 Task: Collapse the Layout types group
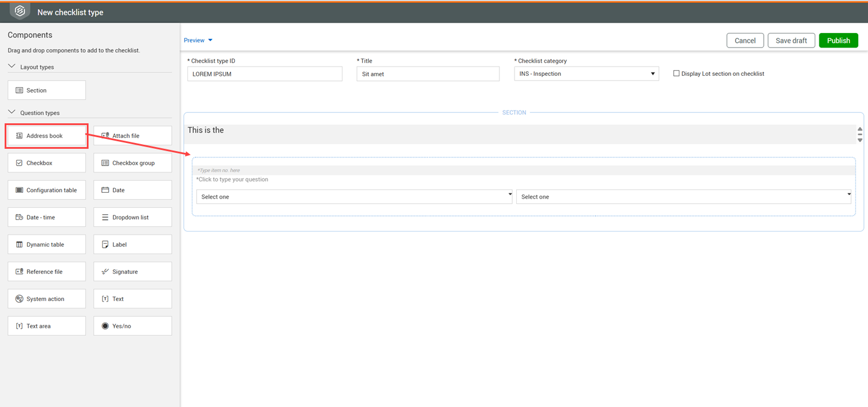pyautogui.click(x=12, y=67)
